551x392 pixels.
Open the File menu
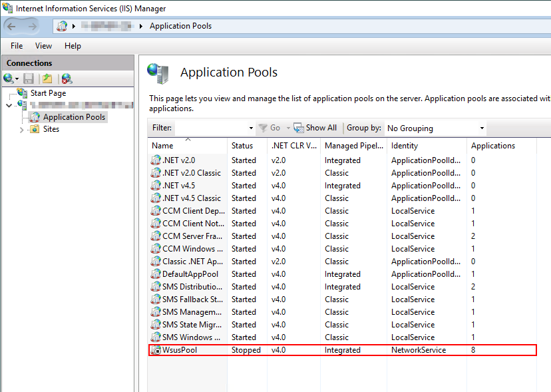(16, 45)
